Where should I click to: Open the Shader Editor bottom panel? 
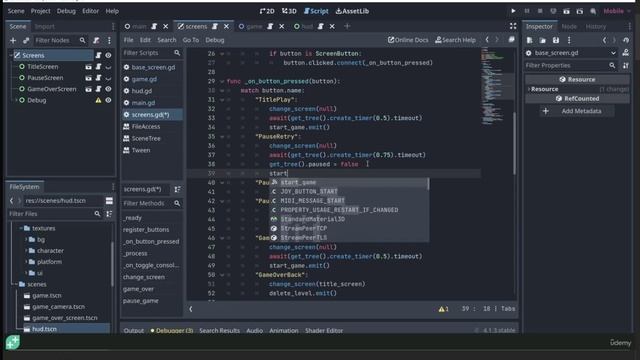point(324,331)
